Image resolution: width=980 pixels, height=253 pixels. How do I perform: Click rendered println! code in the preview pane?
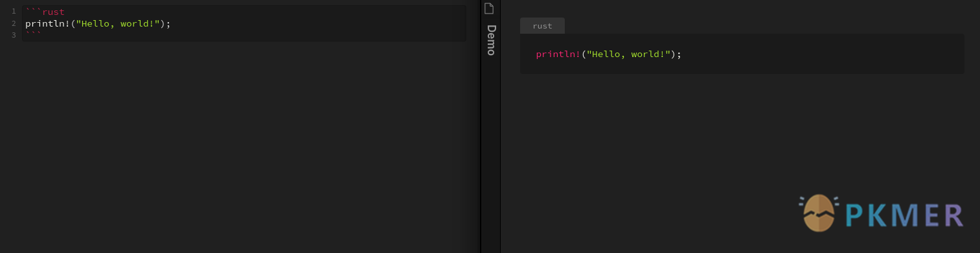[x=609, y=54]
